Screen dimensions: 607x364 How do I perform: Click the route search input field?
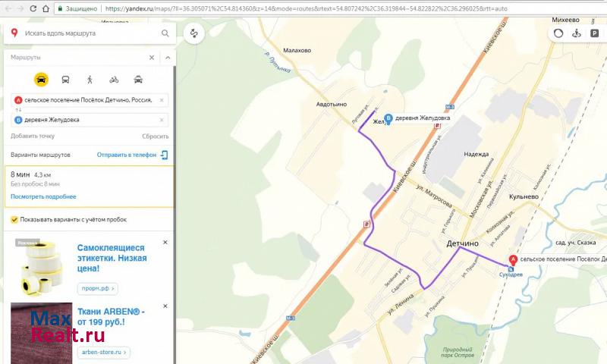tap(91, 33)
